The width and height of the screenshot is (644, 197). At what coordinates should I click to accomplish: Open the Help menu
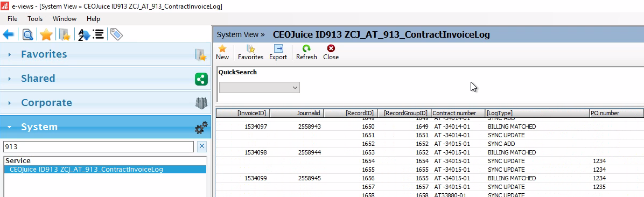coord(93,19)
